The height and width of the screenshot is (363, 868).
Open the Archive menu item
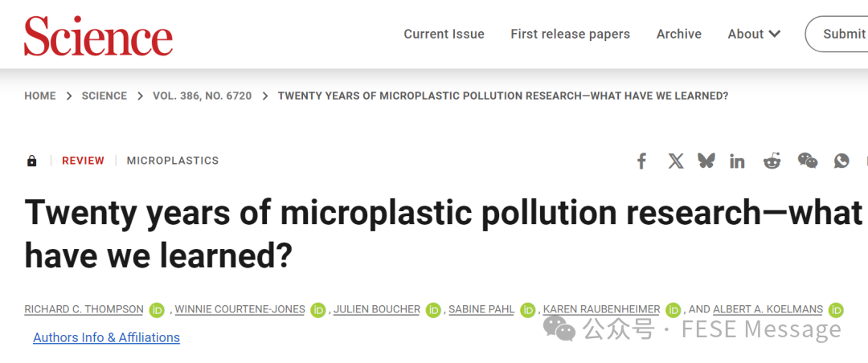678,34
